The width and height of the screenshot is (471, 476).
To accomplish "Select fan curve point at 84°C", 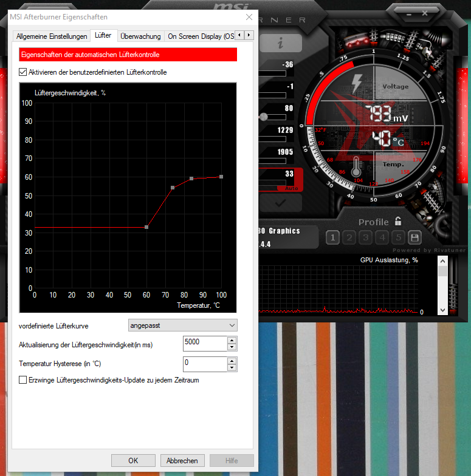I will point(191,178).
